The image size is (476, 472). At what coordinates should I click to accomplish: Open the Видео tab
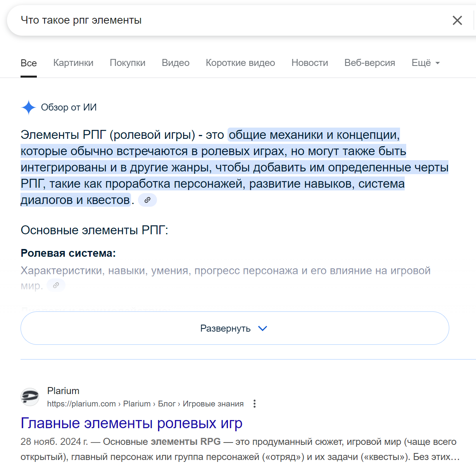click(x=176, y=63)
